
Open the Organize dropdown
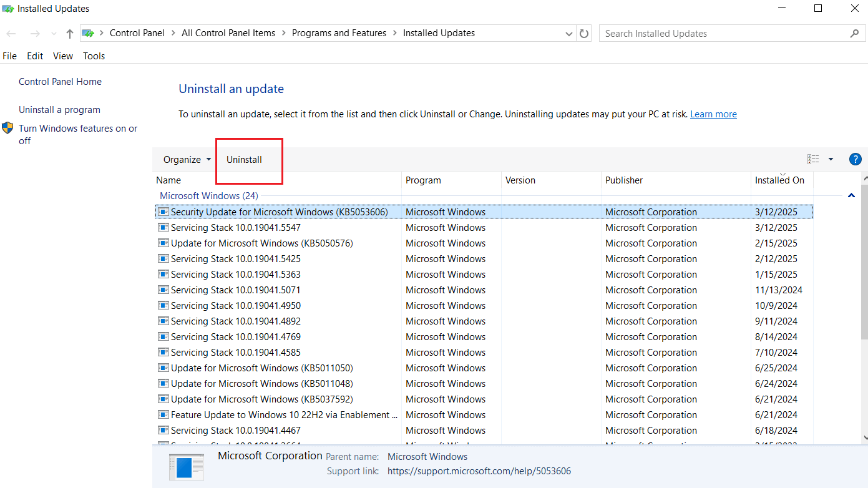[x=185, y=159]
